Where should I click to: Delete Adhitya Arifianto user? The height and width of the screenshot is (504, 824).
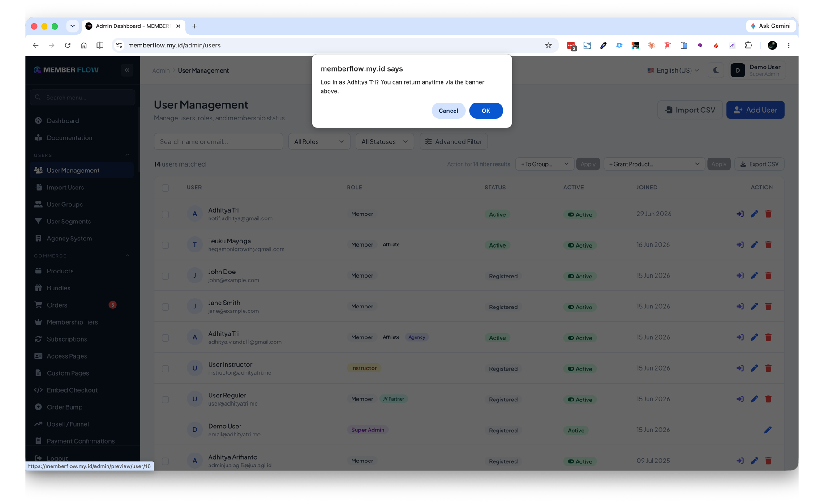click(x=768, y=461)
